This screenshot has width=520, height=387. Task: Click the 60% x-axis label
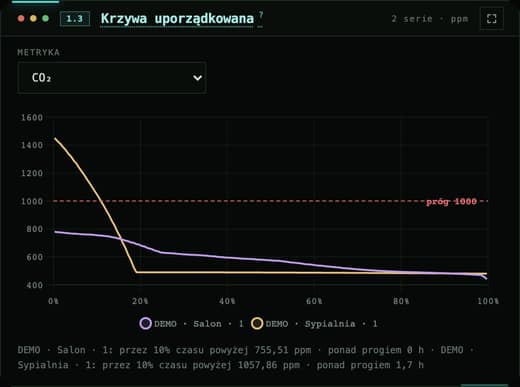[x=314, y=301]
